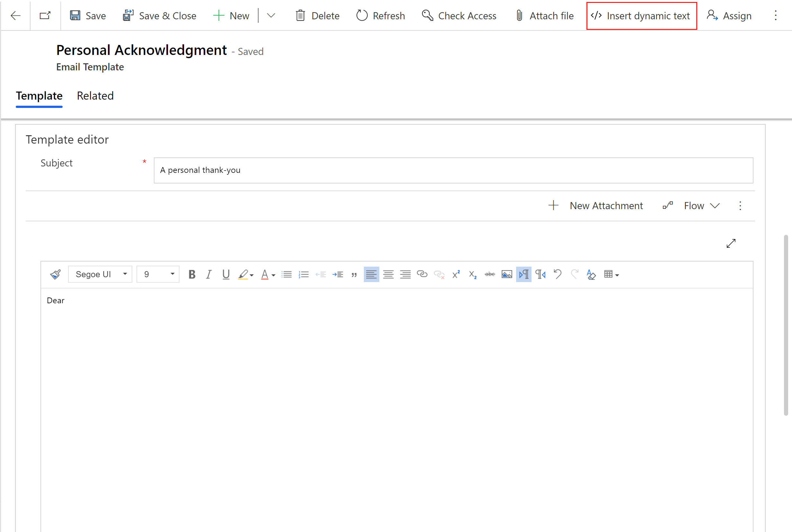Switch to the Related tab
The image size is (792, 532).
(95, 96)
